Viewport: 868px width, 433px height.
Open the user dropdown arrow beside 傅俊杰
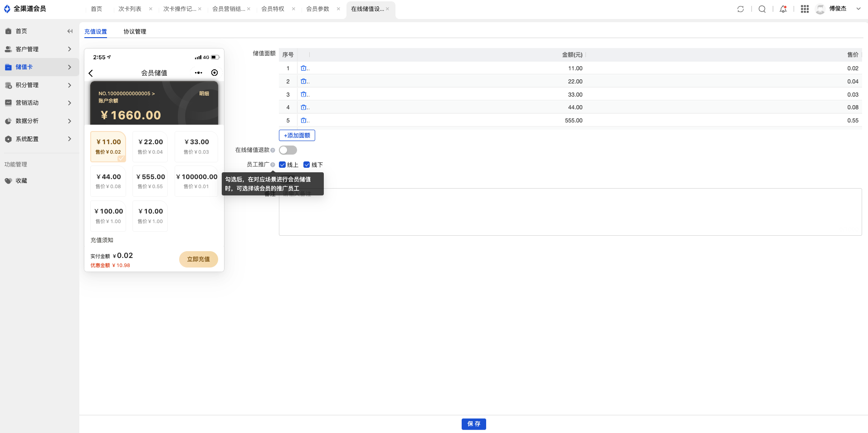(858, 9)
